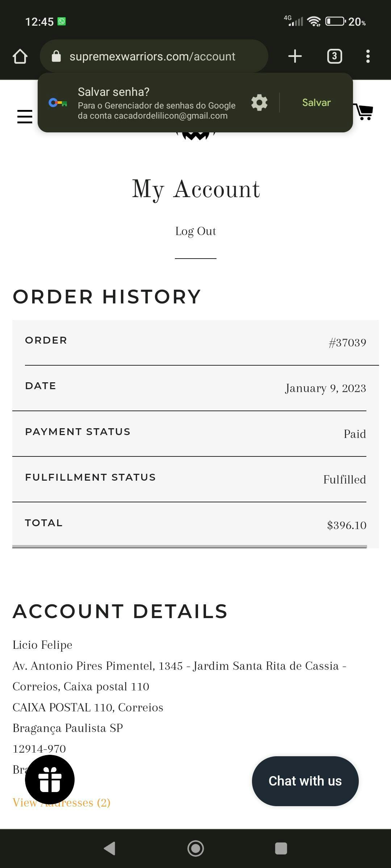Screen dimensions: 391x868
Task: Open Android recent apps square button
Action: coord(281,848)
